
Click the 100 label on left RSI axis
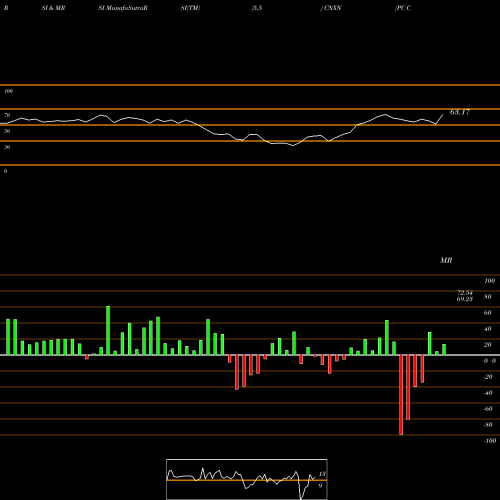tap(8, 91)
